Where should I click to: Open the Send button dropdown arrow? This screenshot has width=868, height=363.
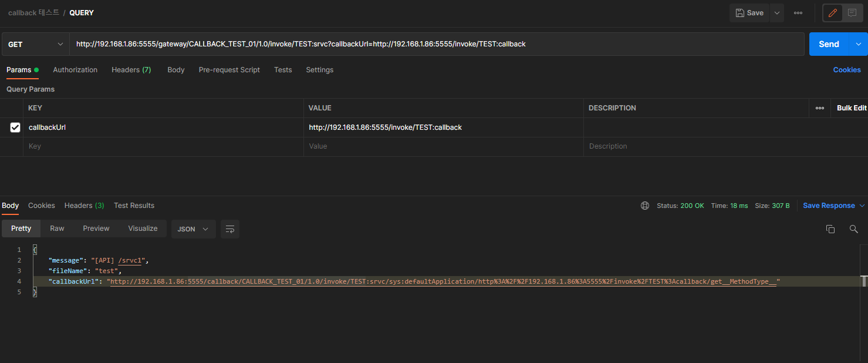[859, 44]
